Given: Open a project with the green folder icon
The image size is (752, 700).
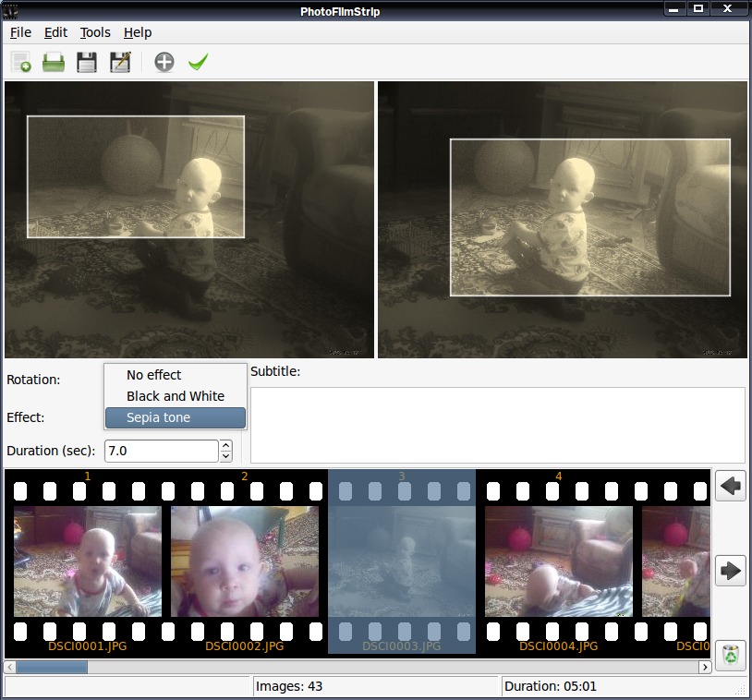Looking at the screenshot, I should [x=54, y=62].
